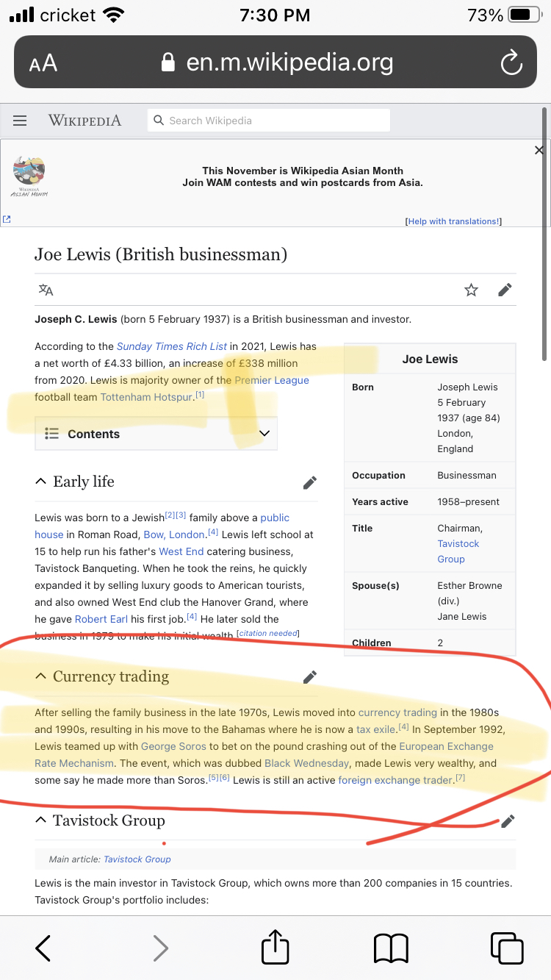Viewport: 551px width, 980px height.
Task: Open Main article Tavistock Group link
Action: pos(137,859)
